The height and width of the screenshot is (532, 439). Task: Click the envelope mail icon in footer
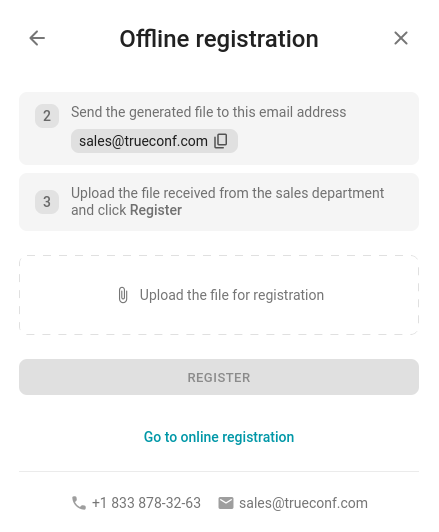coord(226,503)
